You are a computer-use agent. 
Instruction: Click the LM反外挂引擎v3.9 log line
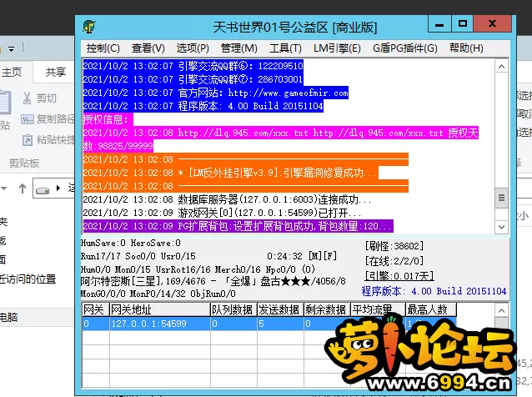pyautogui.click(x=231, y=173)
